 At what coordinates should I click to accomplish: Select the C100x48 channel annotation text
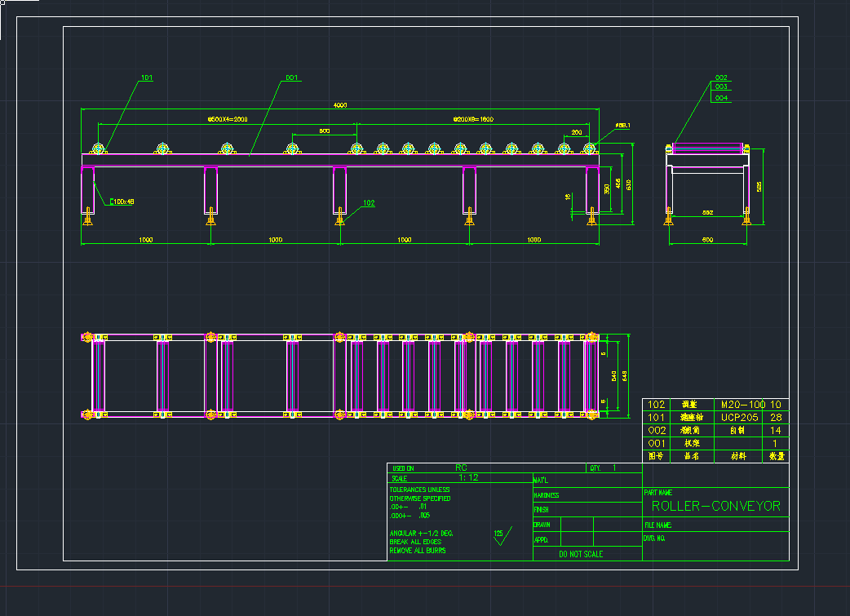[122, 201]
